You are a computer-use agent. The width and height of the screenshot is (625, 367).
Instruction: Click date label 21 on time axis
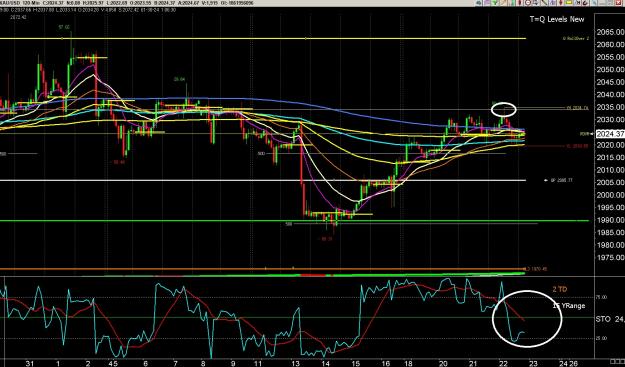pyautogui.click(x=473, y=363)
